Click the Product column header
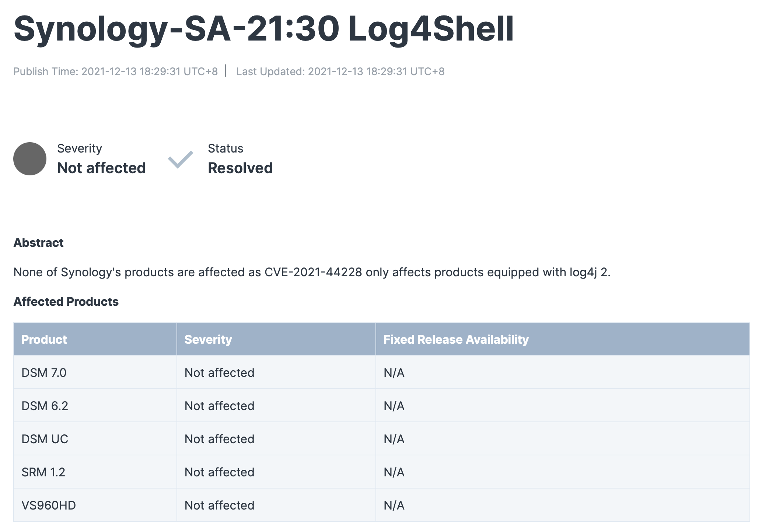 point(44,339)
